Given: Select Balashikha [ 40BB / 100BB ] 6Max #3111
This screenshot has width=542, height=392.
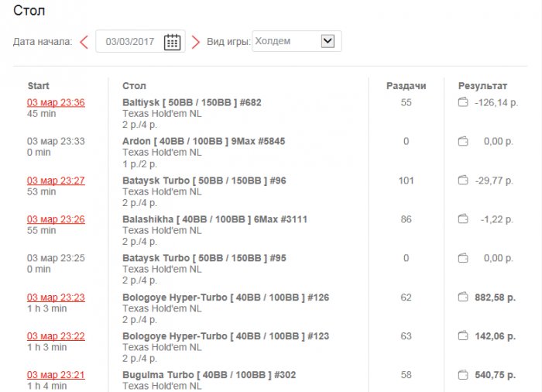Looking at the screenshot, I should coord(214,219).
